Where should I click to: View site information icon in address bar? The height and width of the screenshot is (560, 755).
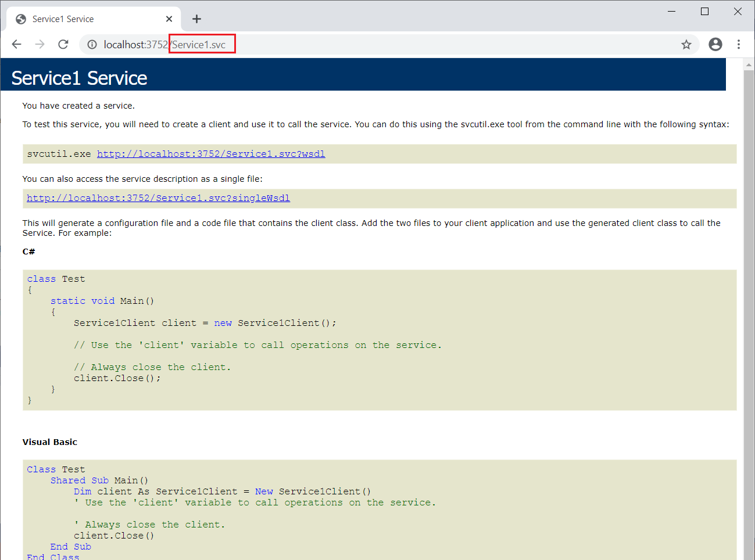point(92,45)
